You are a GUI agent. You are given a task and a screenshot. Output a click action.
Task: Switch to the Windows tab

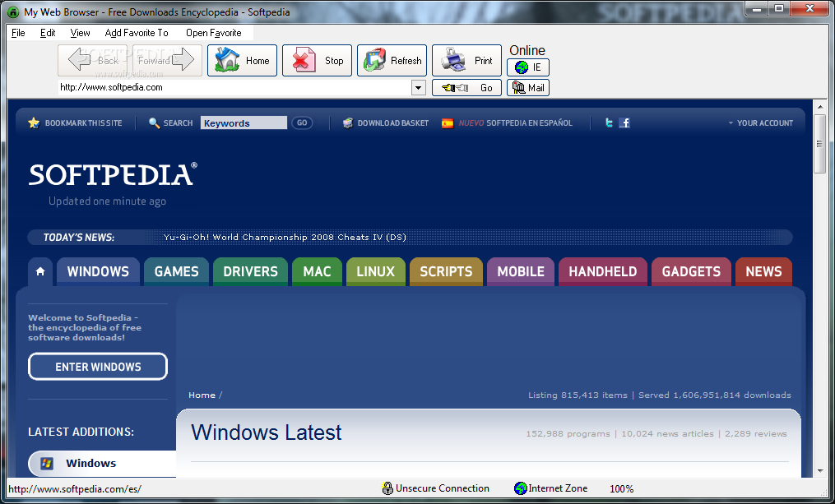coord(98,271)
